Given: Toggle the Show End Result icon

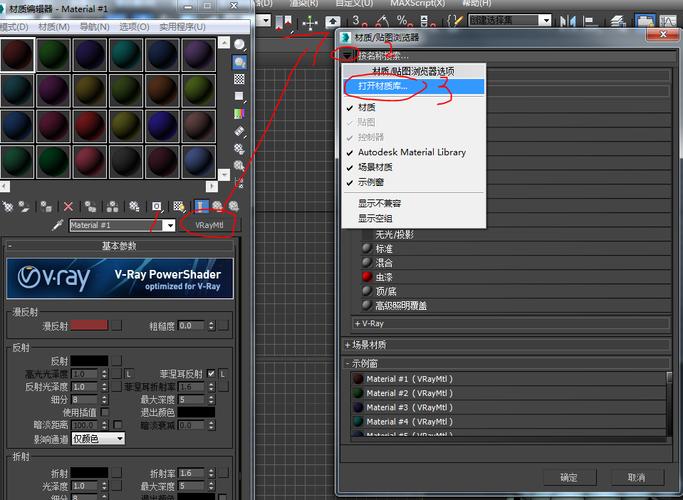Looking at the screenshot, I should click(x=201, y=206).
